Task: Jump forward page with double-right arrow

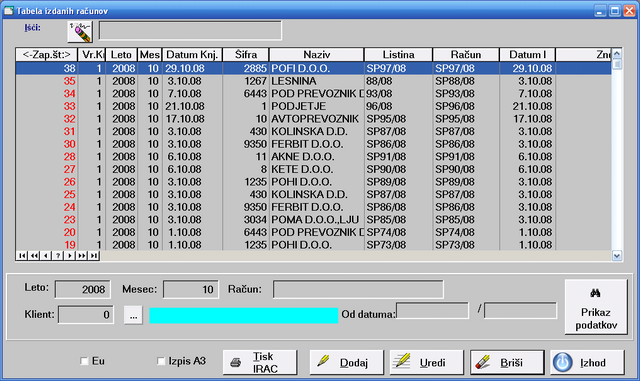Action: click(82, 256)
